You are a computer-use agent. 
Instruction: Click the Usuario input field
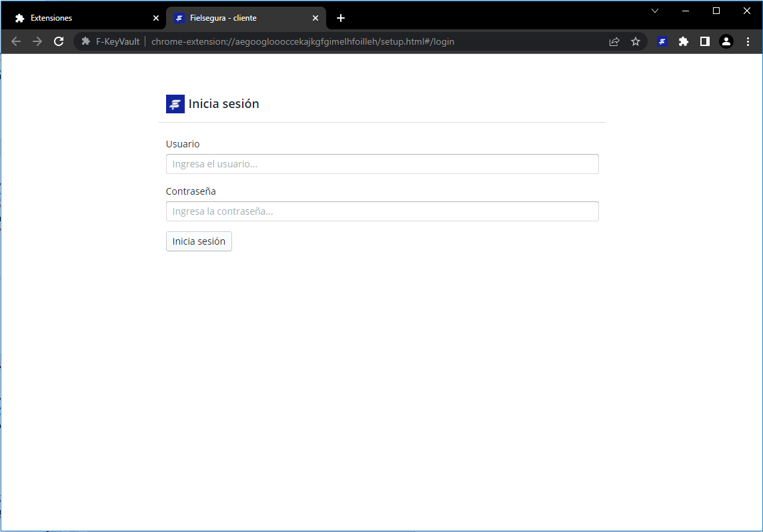[382, 164]
